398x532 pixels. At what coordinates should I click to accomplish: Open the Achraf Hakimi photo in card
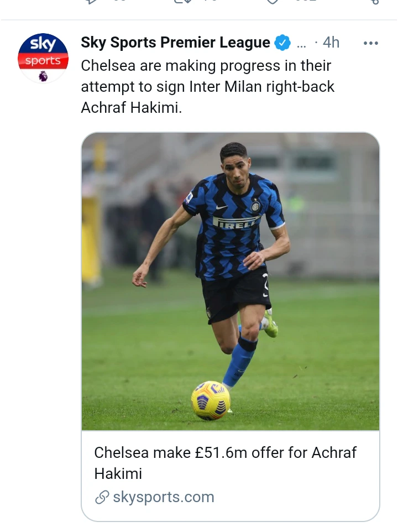[x=231, y=281]
